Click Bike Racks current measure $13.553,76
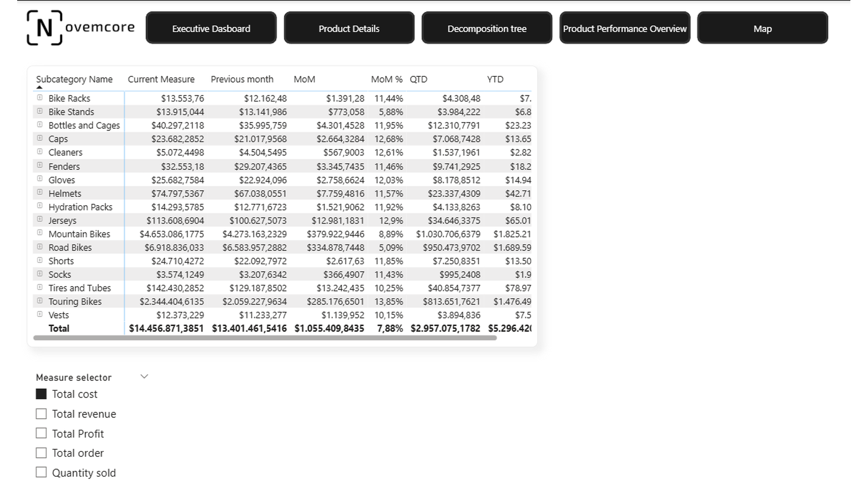The image size is (868, 488). pos(183,99)
